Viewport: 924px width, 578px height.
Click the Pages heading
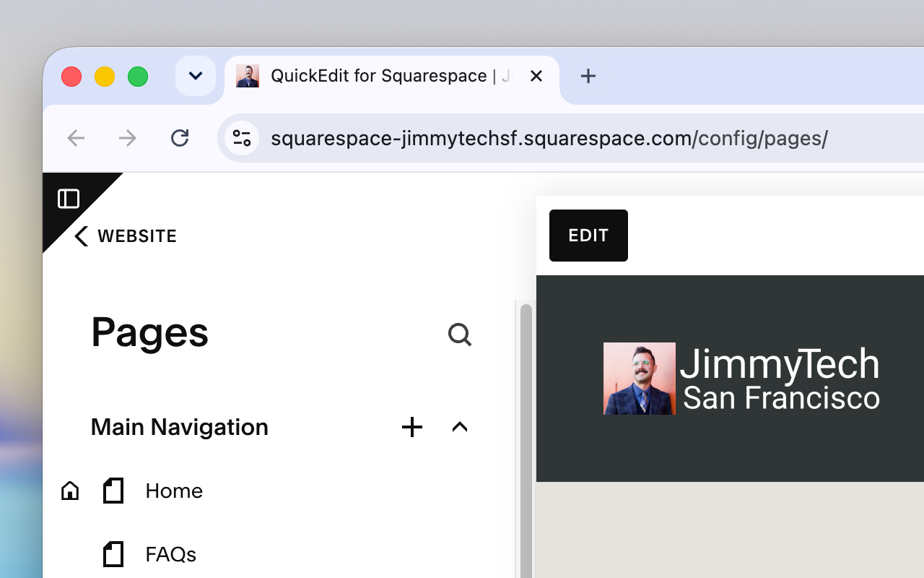coord(149,333)
